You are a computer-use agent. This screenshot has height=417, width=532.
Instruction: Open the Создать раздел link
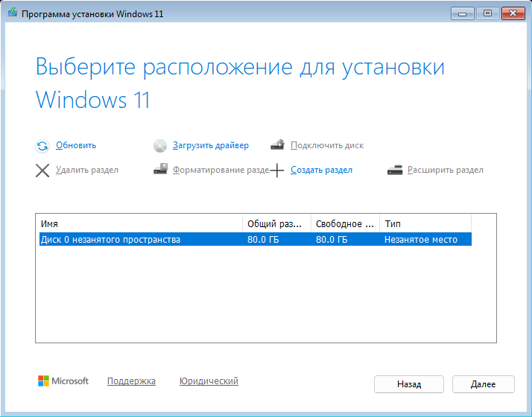321,170
